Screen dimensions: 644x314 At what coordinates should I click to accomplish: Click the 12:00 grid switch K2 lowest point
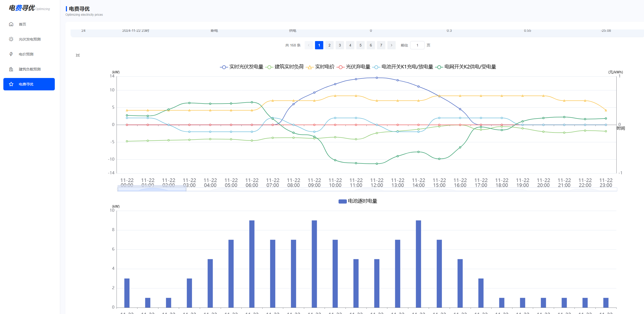pos(377,164)
